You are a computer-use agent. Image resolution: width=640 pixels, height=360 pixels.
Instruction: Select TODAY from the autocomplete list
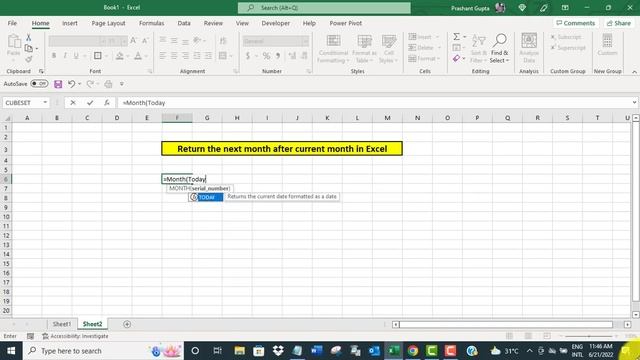206,197
